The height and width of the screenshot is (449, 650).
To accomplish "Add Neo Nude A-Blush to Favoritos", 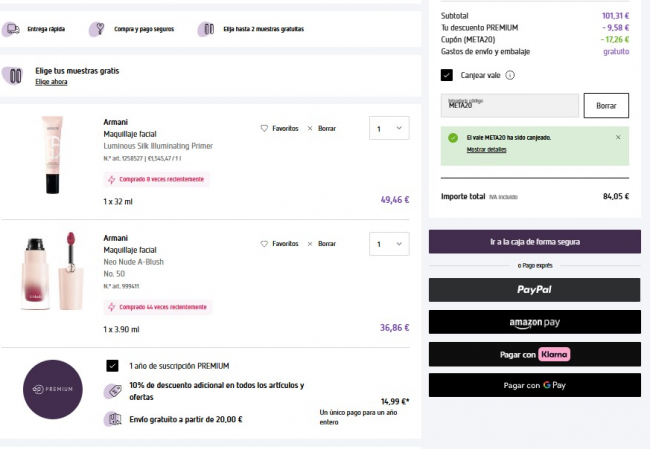I will tap(264, 244).
